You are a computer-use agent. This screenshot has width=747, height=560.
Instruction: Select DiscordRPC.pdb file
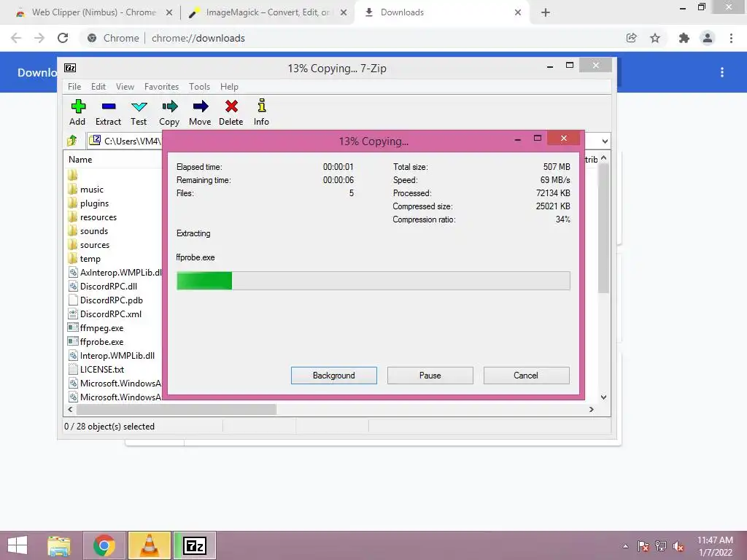point(111,300)
